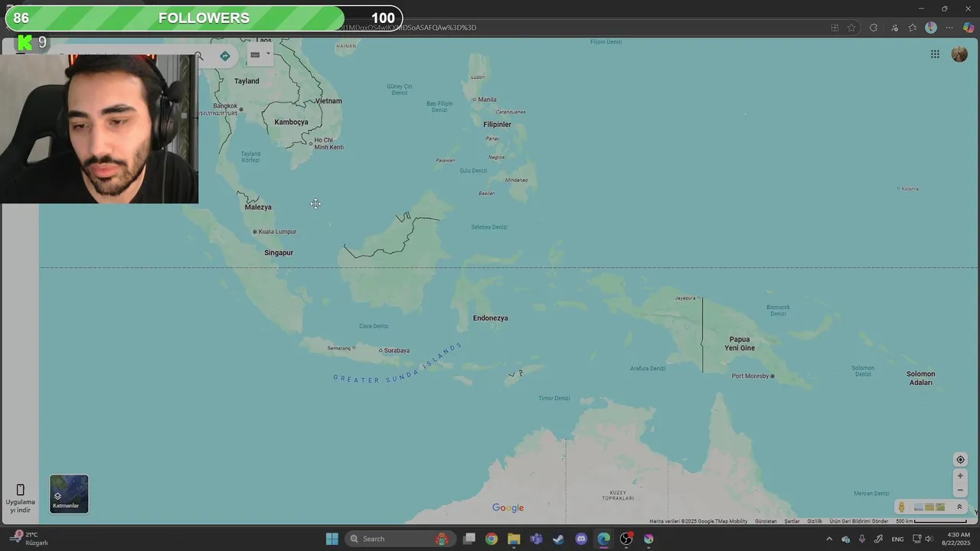Image resolution: width=980 pixels, height=551 pixels.
Task: Show hidden system tray icons
Action: [x=828, y=539]
